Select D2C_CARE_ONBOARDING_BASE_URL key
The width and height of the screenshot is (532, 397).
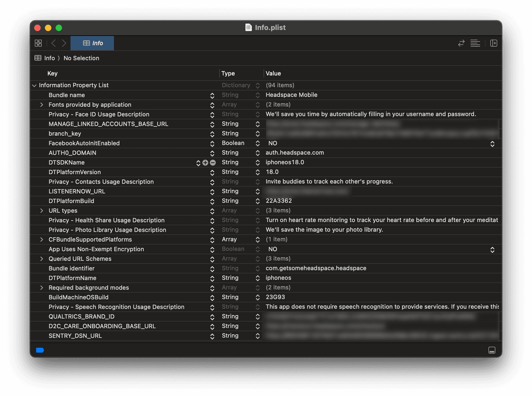tap(102, 326)
